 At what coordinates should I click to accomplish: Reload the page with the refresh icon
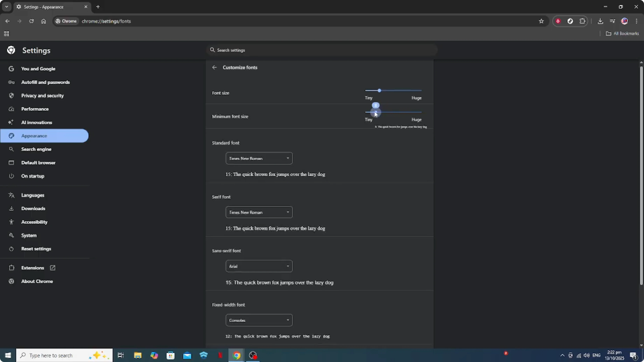click(x=31, y=21)
